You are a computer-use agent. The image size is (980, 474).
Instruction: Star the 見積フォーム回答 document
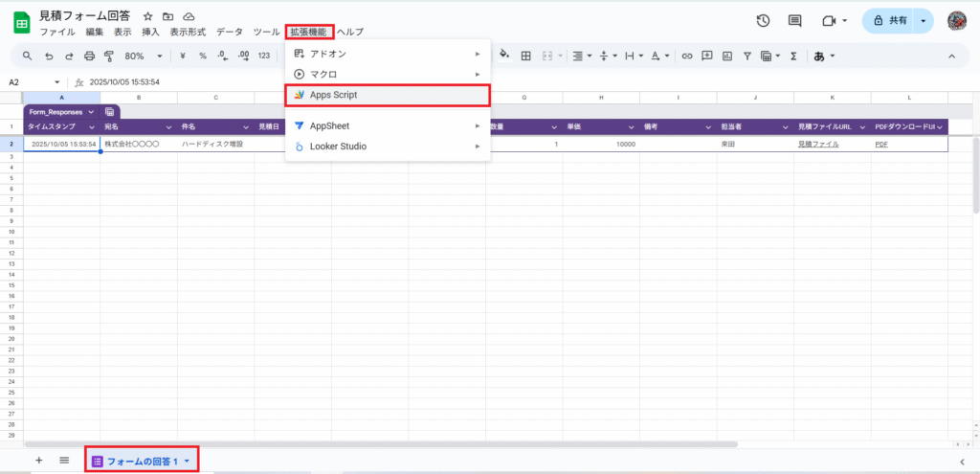click(147, 16)
